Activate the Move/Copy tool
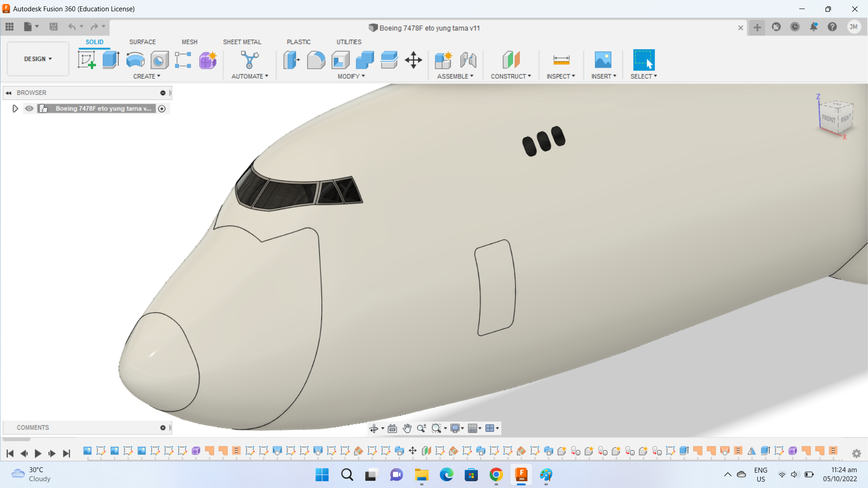This screenshot has width=868, height=488. 413,60
